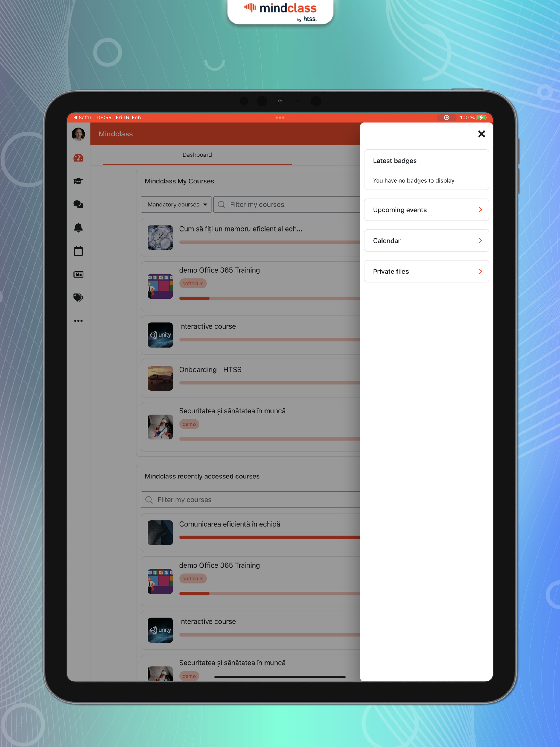Viewport: 560px width, 747px height.
Task: Click the Comunicarea eficientă course thumbnail
Action: coord(160,533)
